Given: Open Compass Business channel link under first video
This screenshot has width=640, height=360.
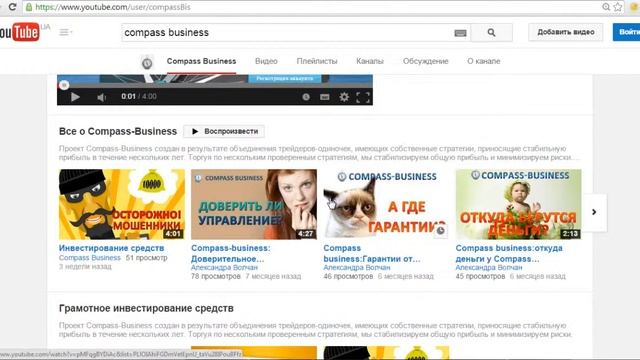Looking at the screenshot, I should 90,258.
